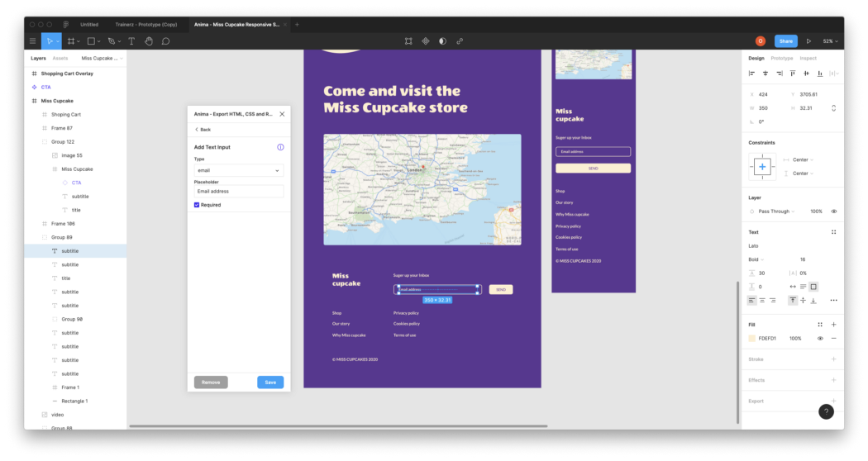Open the Miss Cupcake page dropdown
The width and height of the screenshot is (868, 461).
pos(102,58)
